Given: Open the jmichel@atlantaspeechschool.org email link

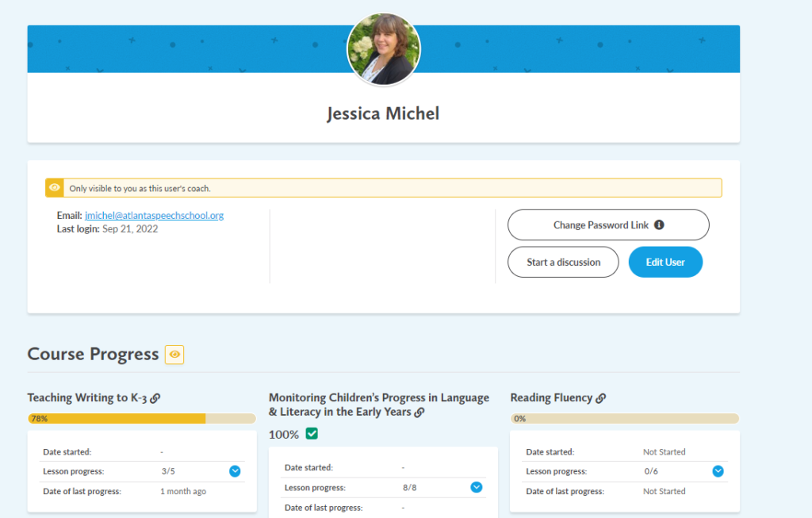Looking at the screenshot, I should pos(155,216).
